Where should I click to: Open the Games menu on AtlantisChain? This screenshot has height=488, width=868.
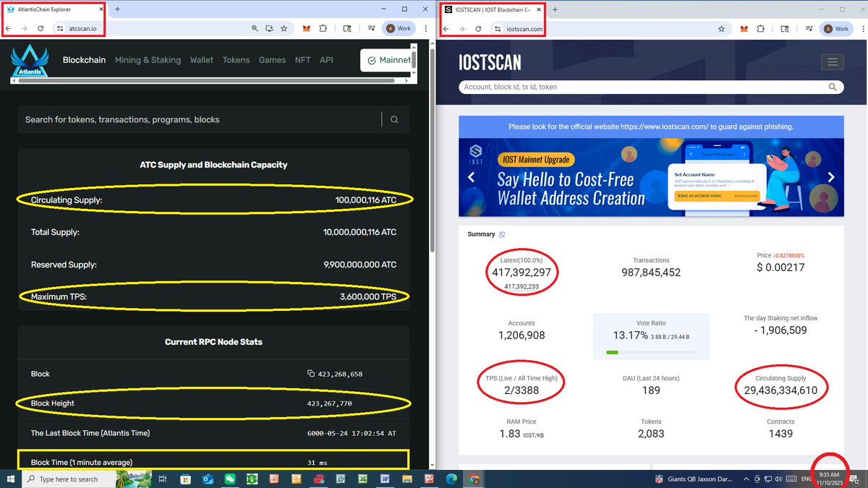273,60
